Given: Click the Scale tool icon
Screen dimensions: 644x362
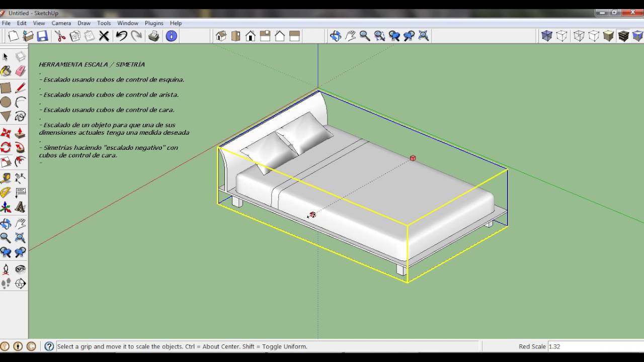Looking at the screenshot, I should (6, 162).
